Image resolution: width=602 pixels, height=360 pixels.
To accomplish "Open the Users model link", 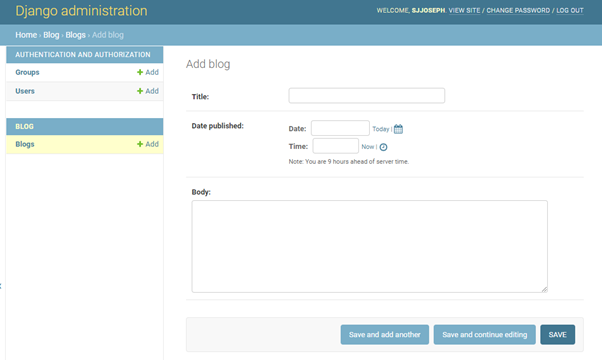I will pyautogui.click(x=25, y=91).
